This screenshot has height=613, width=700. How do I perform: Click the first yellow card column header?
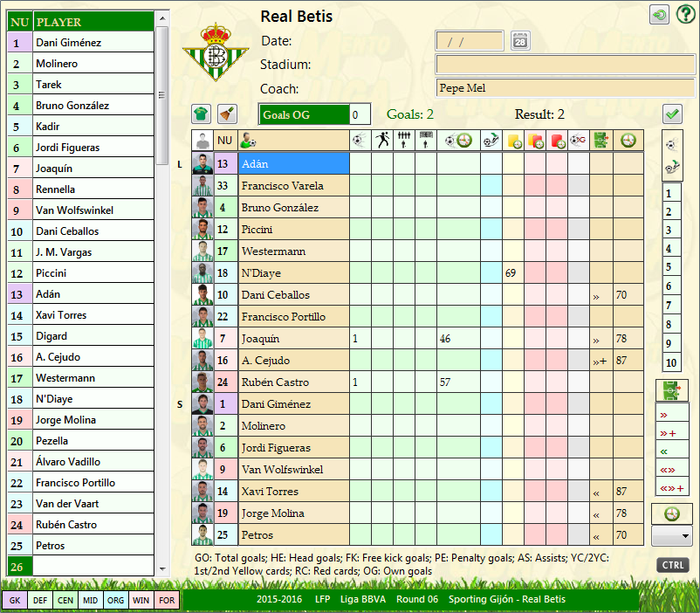[513, 141]
